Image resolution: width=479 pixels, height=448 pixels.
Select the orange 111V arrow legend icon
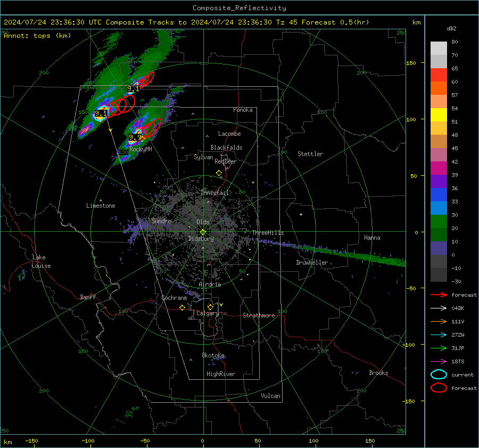tap(439, 321)
